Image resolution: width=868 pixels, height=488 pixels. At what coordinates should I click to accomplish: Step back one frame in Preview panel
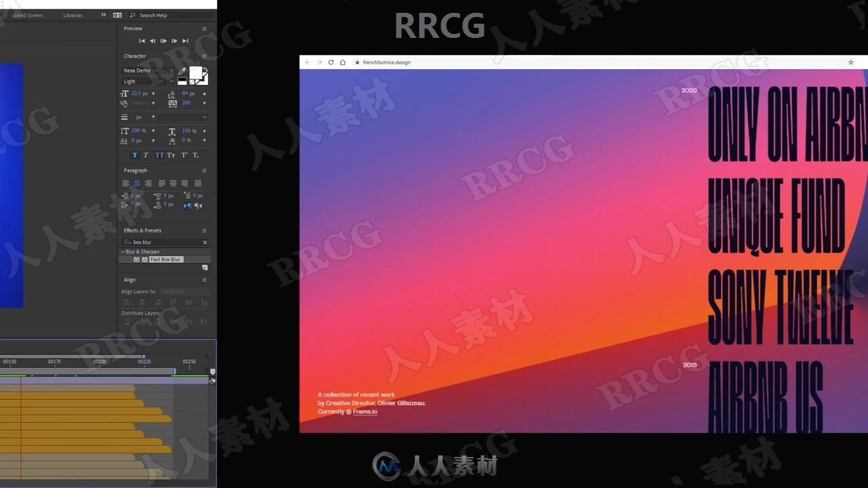point(152,41)
